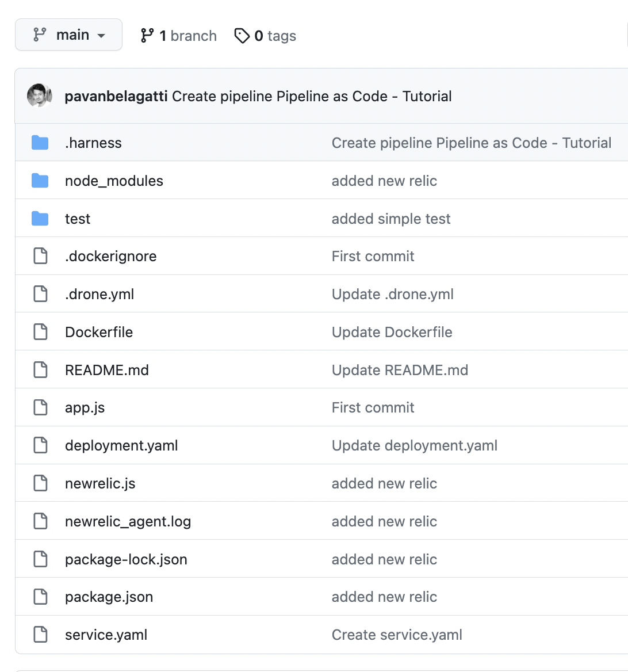Click the commit message Update Dockerfile
The image size is (628, 672).
392,331
